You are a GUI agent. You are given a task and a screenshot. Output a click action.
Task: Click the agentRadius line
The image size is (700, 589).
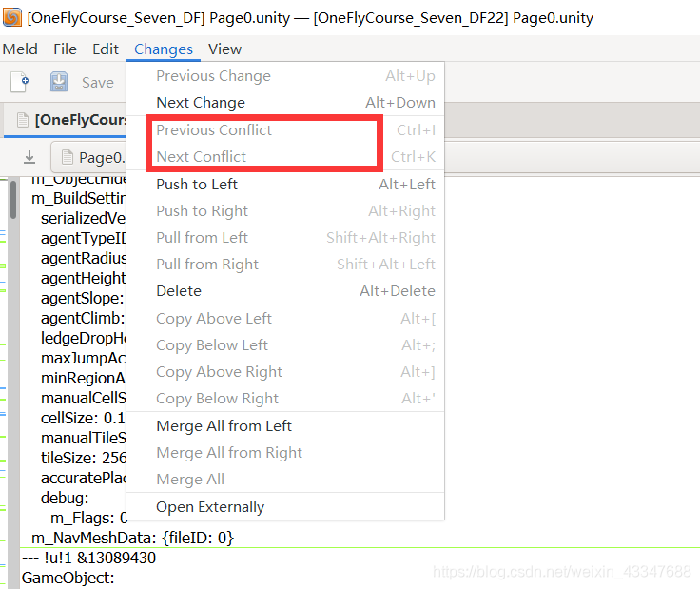[84, 258]
